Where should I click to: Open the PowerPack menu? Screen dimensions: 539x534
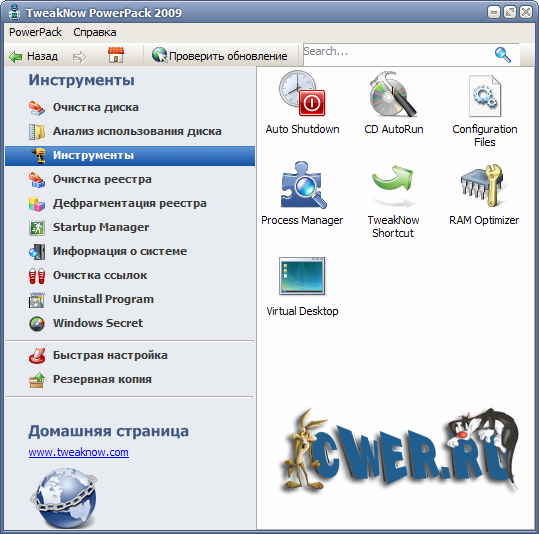(x=35, y=32)
